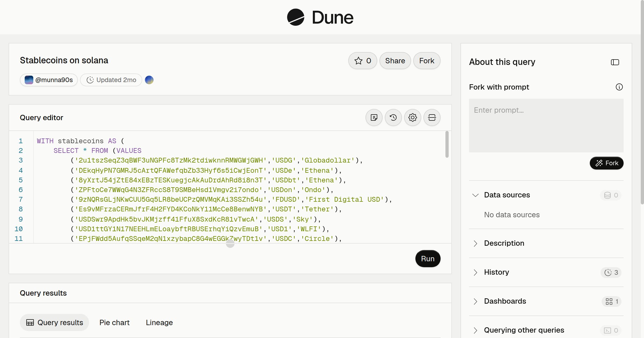Image resolution: width=644 pixels, height=338 pixels.
Task: Expand the Dashboards section
Action: 475,301
